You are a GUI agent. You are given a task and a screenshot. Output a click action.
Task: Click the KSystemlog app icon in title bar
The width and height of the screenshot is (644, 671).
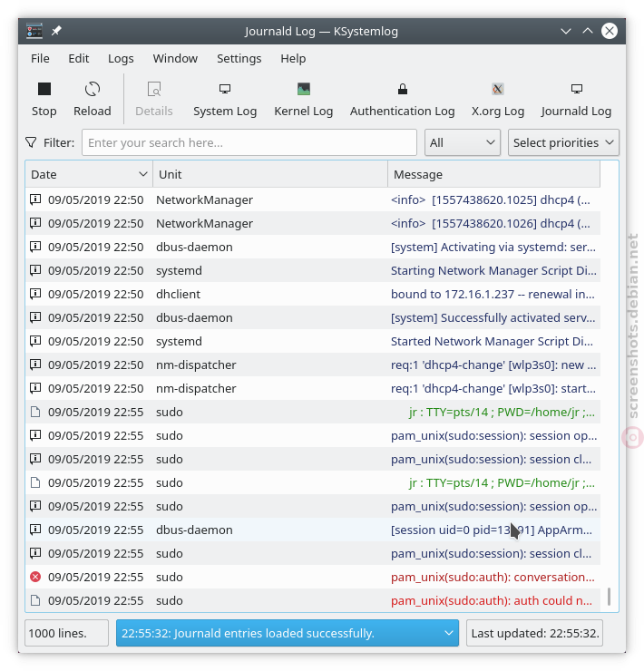(34, 31)
